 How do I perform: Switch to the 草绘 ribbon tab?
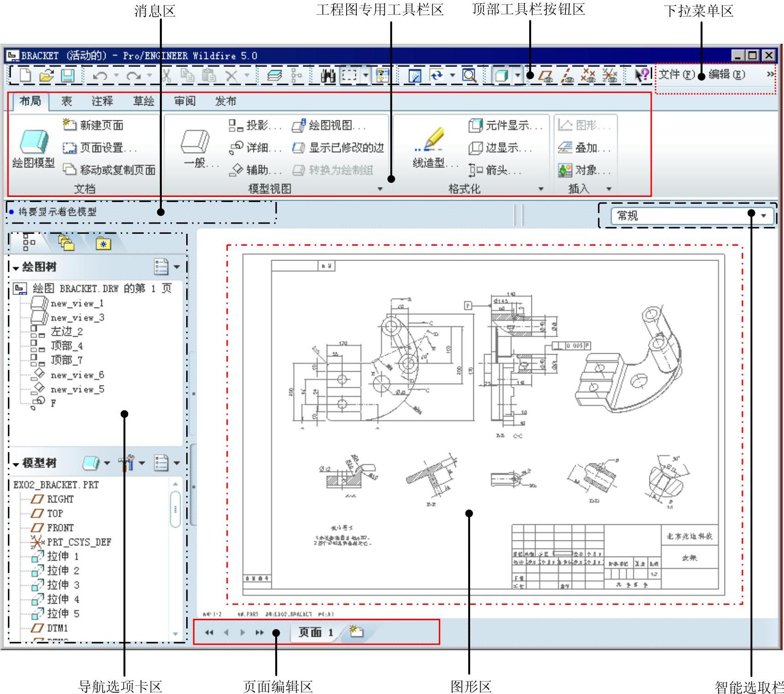pos(143,101)
